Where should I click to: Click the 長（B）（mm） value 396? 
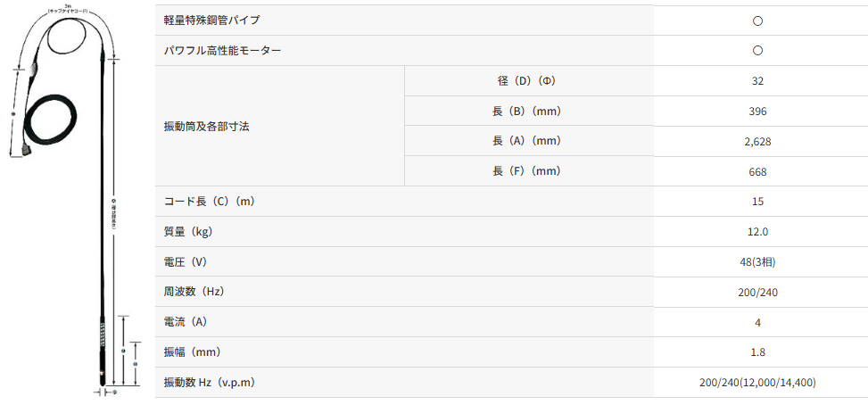pos(757,112)
